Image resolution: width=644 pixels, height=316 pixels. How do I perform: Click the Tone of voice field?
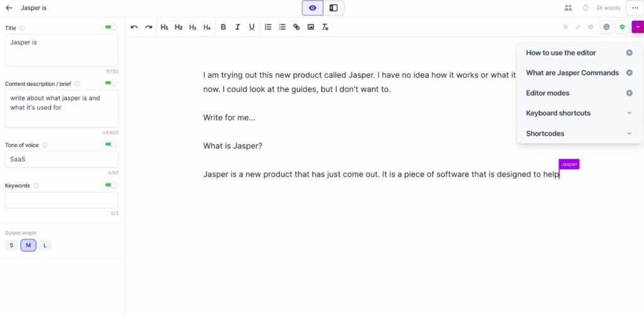(62, 159)
